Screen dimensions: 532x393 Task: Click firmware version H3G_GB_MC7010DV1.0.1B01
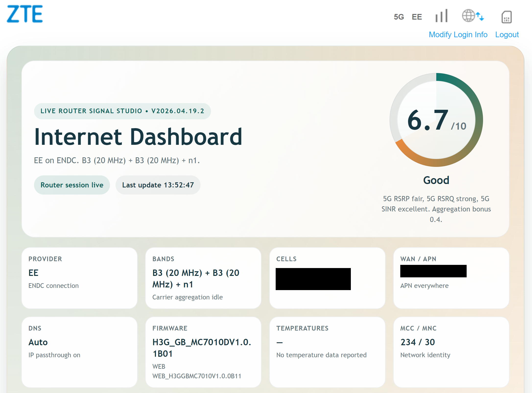click(202, 348)
